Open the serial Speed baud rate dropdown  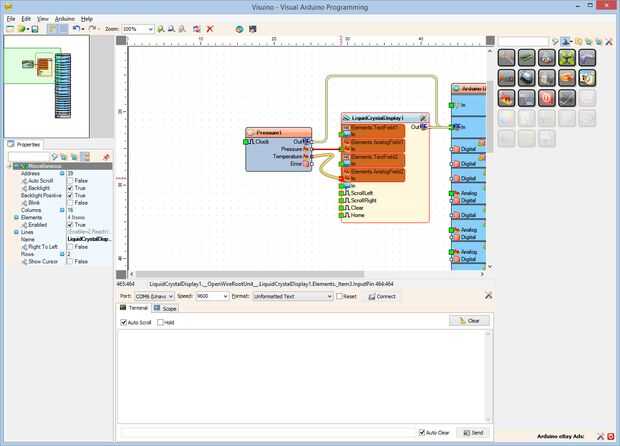coord(212,296)
